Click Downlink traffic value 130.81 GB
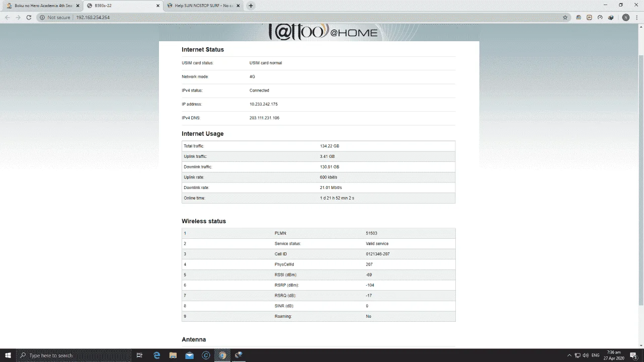 coord(330,167)
